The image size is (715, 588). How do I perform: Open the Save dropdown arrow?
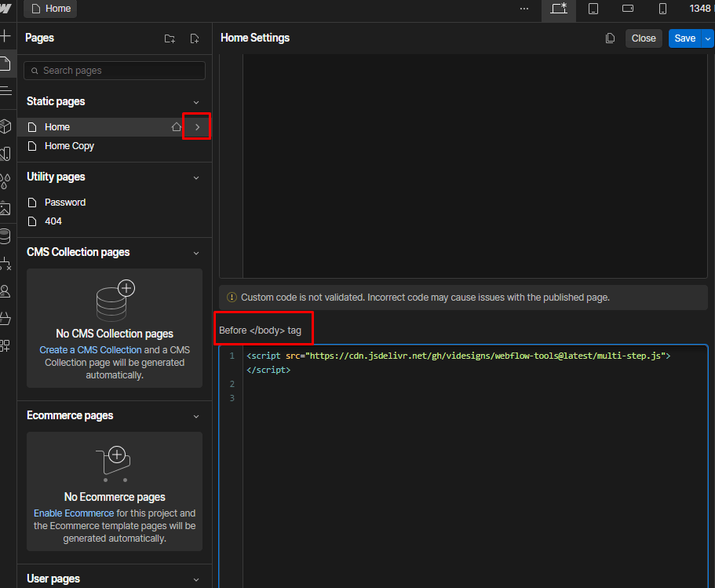coord(708,38)
